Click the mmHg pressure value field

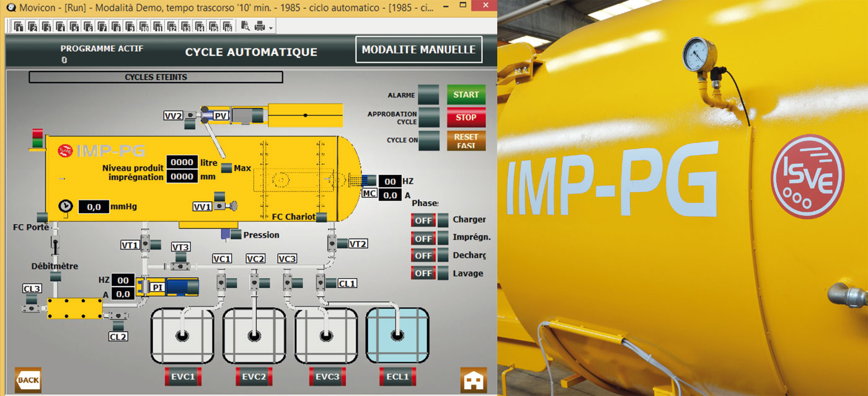94,207
